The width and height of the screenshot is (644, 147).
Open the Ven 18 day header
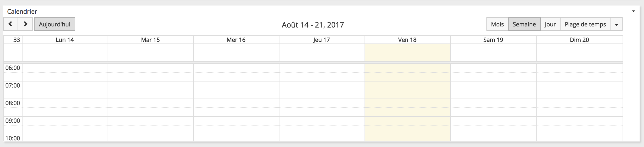[407, 40]
